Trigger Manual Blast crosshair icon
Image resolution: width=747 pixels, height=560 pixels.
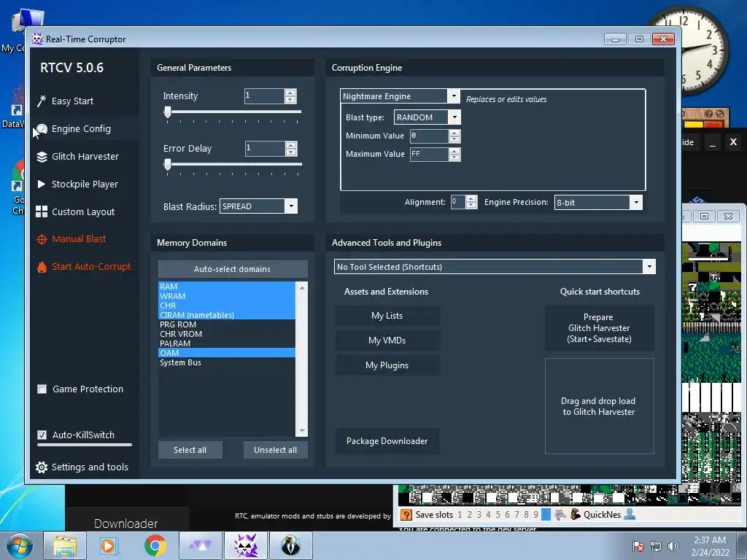point(42,239)
